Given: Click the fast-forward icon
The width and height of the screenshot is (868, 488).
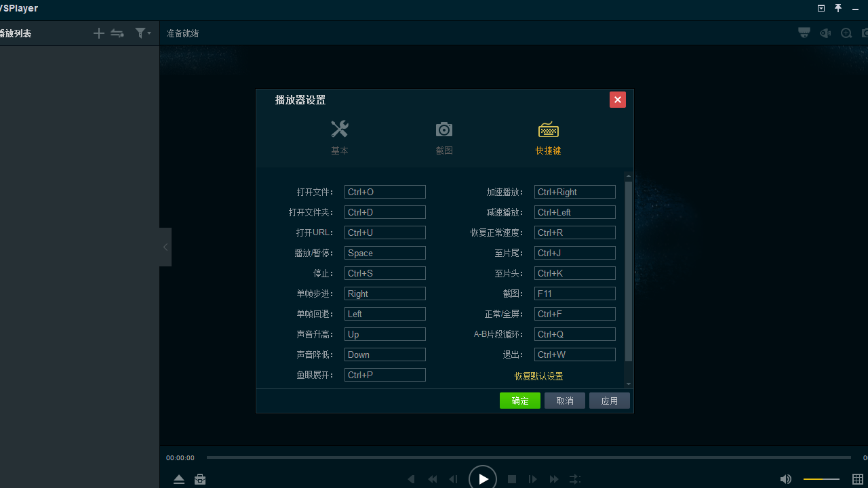Looking at the screenshot, I should point(554,479).
